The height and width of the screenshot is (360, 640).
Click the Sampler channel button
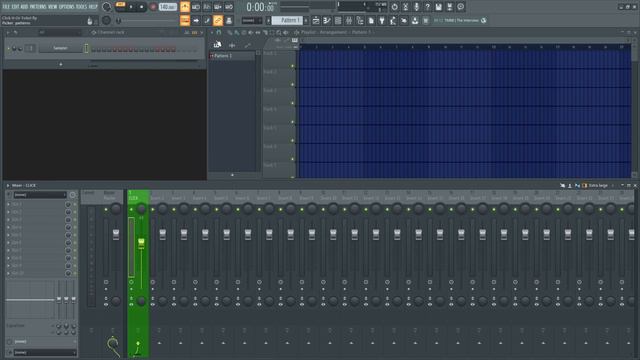tap(60, 48)
